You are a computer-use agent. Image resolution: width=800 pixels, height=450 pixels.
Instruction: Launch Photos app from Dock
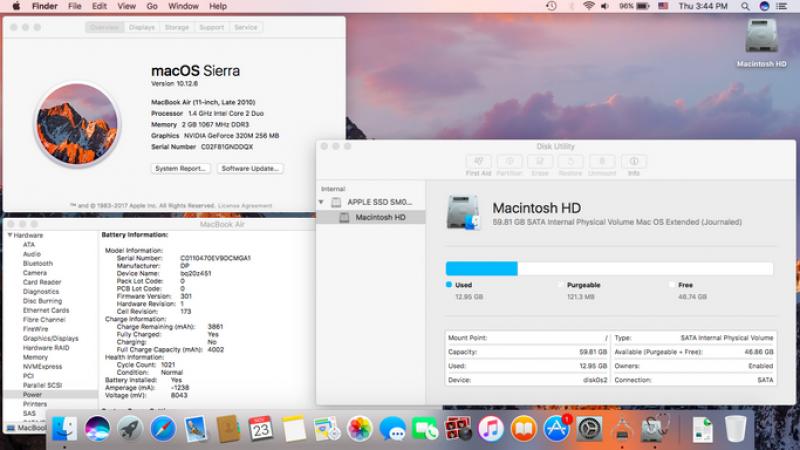360,429
